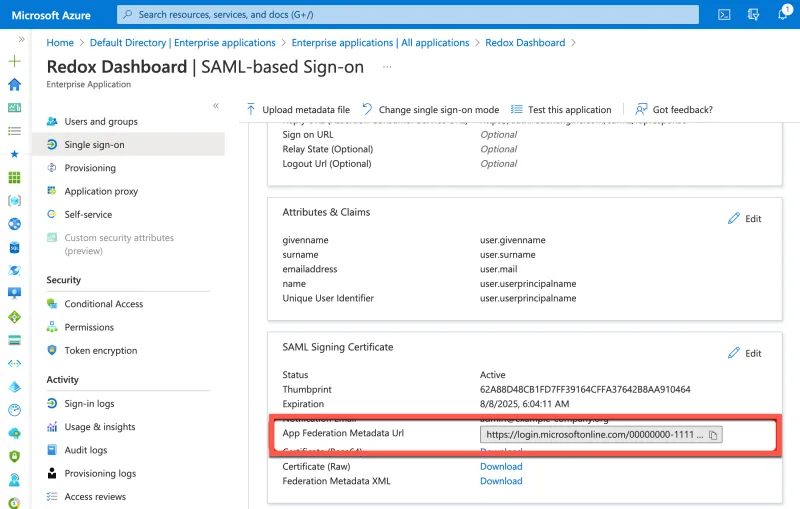Open Virtual machines monitor icon
Image resolution: width=800 pixels, height=509 pixels.
click(15, 293)
